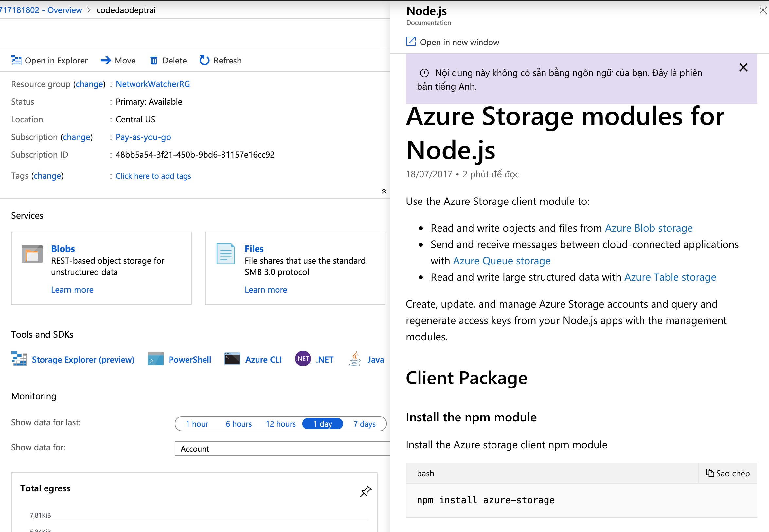769x532 pixels.
Task: Click the Azure Blob storage link
Action: click(x=648, y=228)
